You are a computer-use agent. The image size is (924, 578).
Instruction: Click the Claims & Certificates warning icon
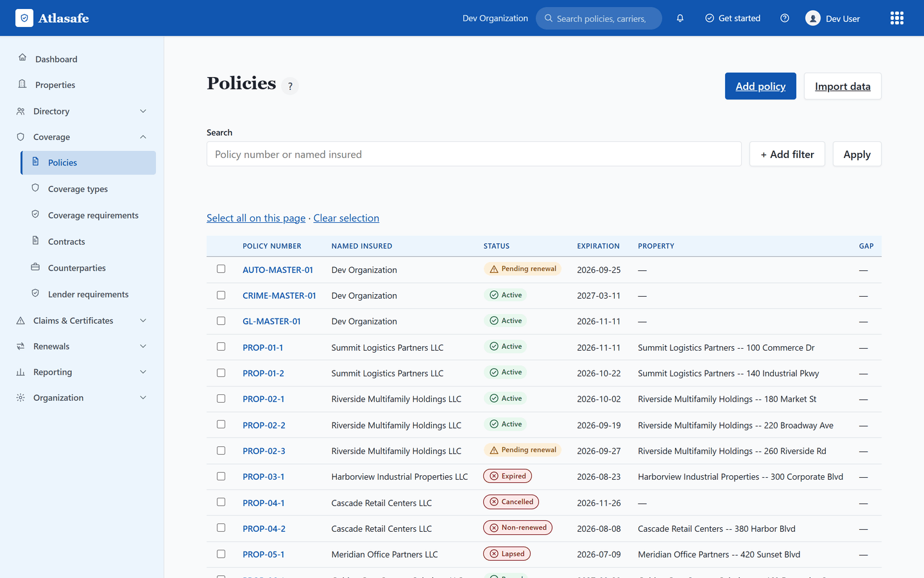[21, 320]
